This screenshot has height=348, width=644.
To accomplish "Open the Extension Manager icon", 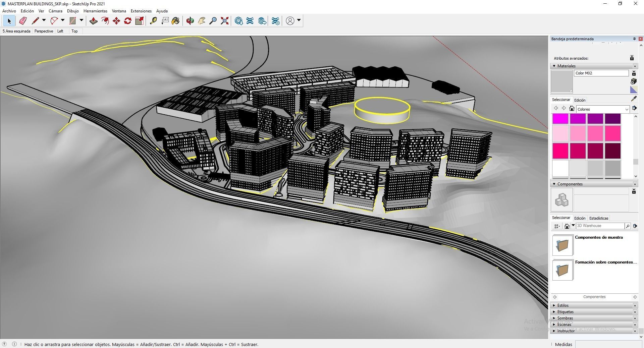I will click(276, 21).
